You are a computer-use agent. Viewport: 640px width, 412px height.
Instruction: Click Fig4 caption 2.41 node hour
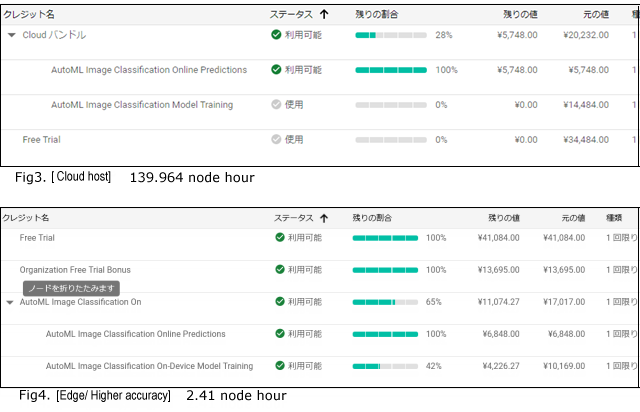point(236,396)
